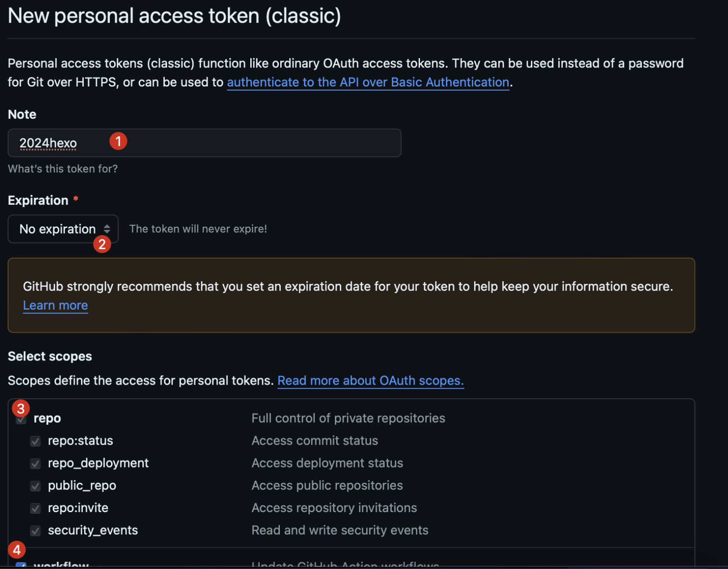Viewport: 728px width, 569px height.
Task: Toggle the public_repo scope checkbox
Action: point(35,486)
